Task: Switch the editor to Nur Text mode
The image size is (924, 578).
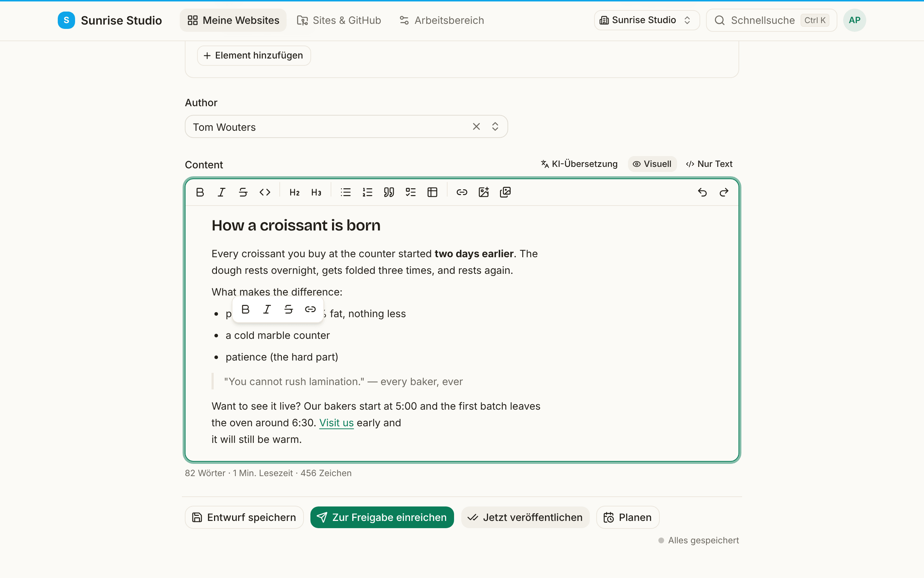Action: point(709,164)
